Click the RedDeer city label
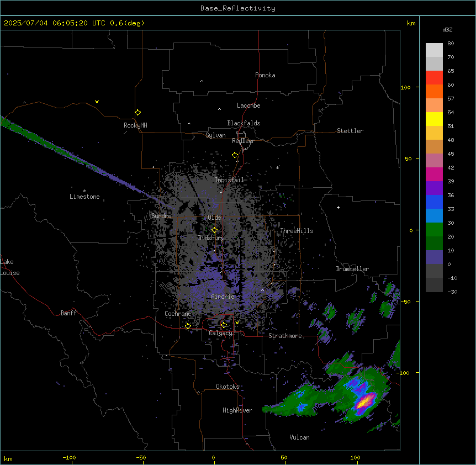The image size is (476, 465). click(x=243, y=141)
